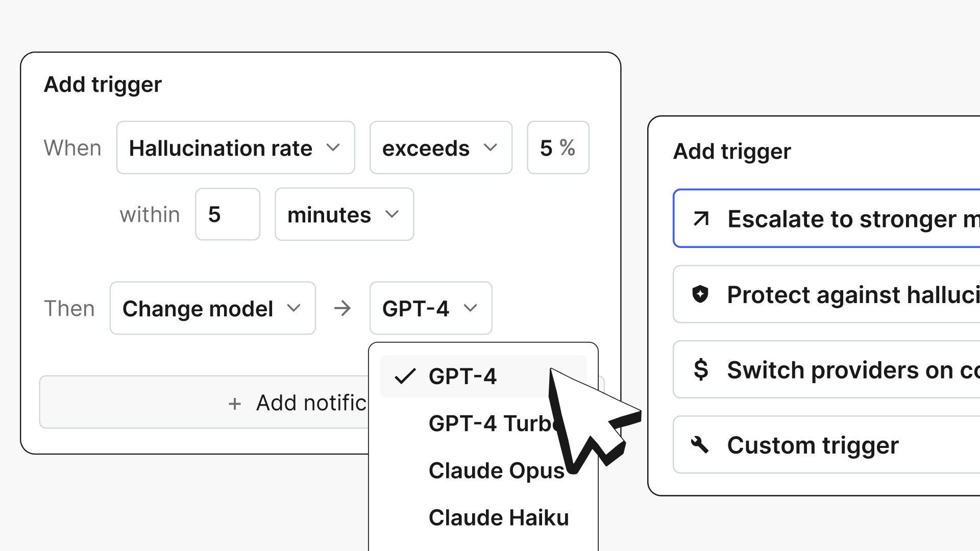This screenshot has height=551, width=980.
Task: Click the checkmark next to GPT-4 option
Action: [x=405, y=377]
